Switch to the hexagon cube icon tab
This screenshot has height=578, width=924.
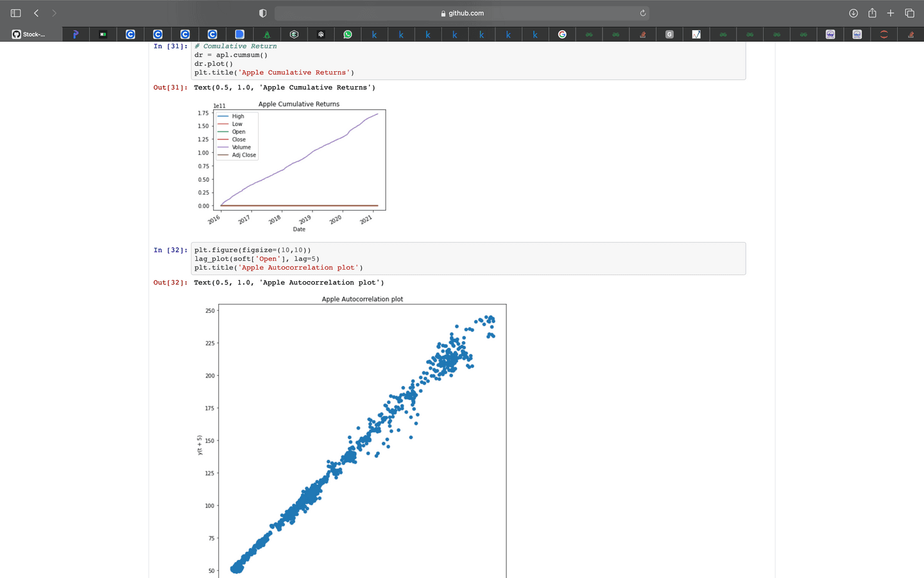click(x=294, y=34)
